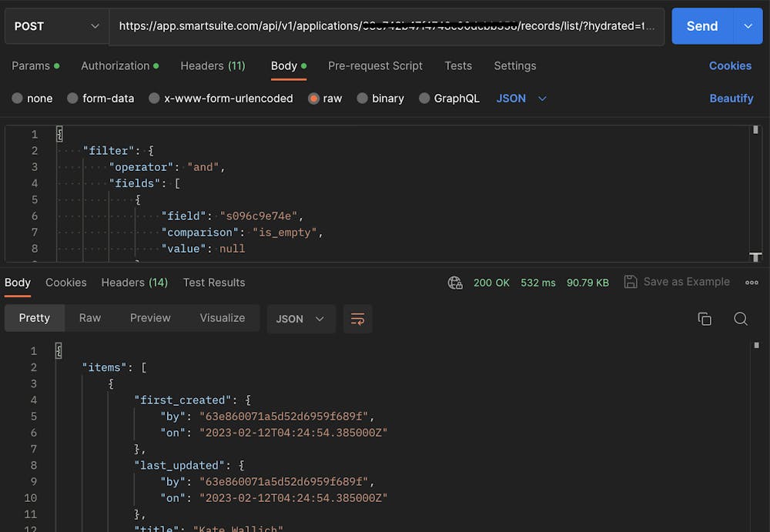This screenshot has height=532, width=770.
Task: Click the Save as Example disk icon
Action: pyautogui.click(x=631, y=282)
